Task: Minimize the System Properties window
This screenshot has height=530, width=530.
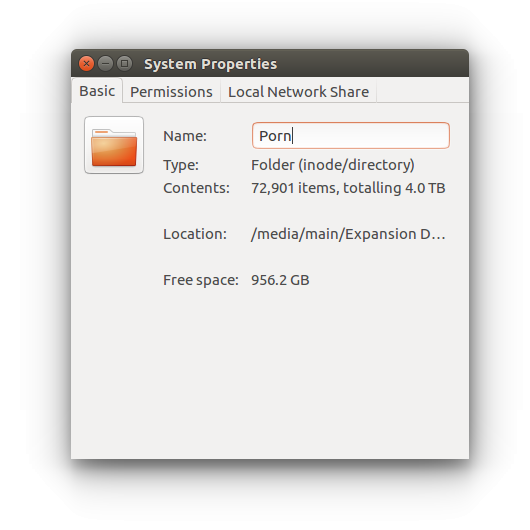Action: point(105,64)
